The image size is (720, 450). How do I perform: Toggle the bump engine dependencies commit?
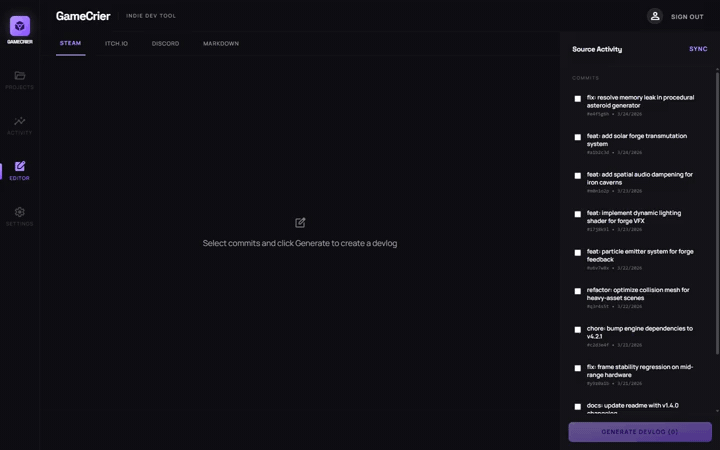tap(578, 330)
